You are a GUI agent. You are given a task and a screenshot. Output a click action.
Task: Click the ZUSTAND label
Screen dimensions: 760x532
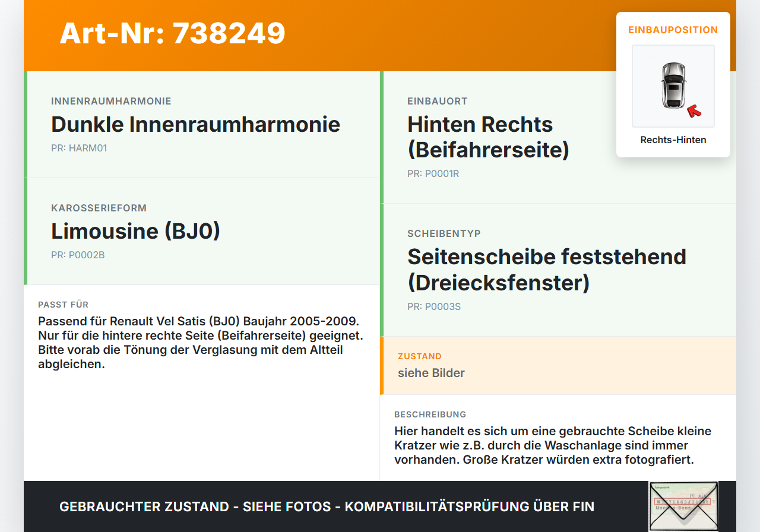pos(420,356)
